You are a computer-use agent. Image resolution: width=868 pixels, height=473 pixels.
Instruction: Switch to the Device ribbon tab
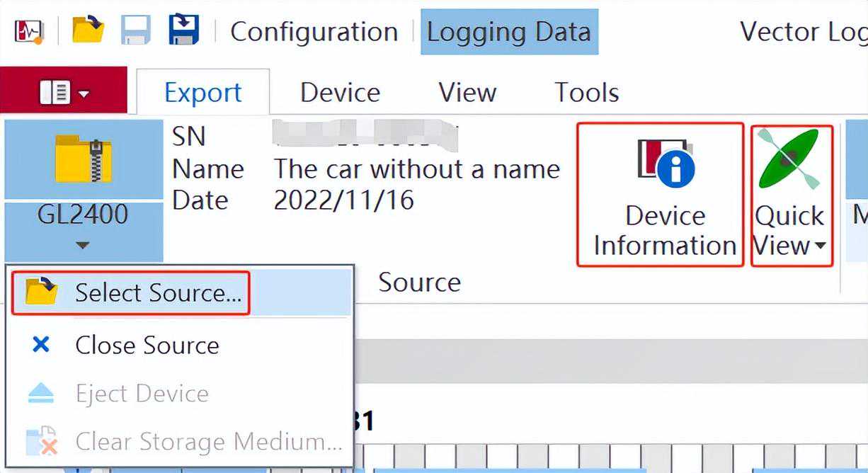[340, 92]
